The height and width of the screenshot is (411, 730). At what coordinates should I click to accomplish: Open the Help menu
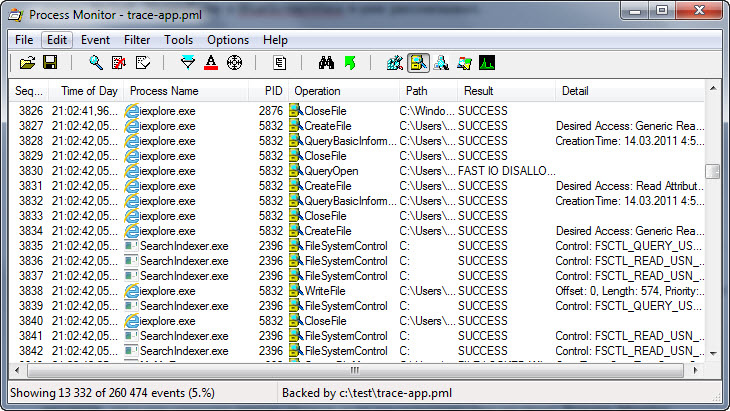(x=275, y=40)
